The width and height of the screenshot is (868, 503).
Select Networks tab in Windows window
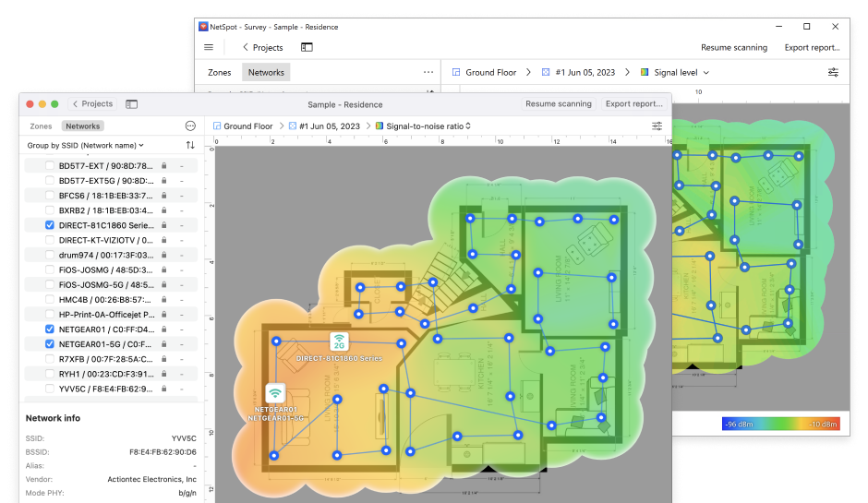[x=266, y=73]
